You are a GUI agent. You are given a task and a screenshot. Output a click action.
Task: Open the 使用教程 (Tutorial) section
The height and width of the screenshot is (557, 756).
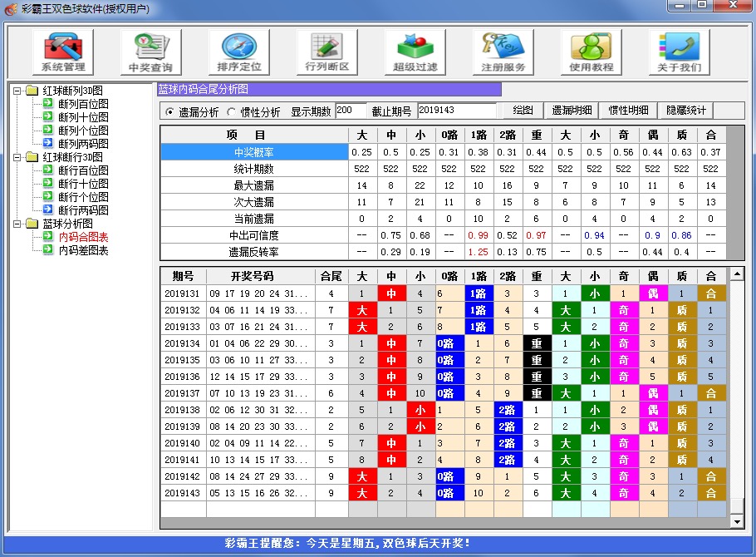(x=592, y=50)
